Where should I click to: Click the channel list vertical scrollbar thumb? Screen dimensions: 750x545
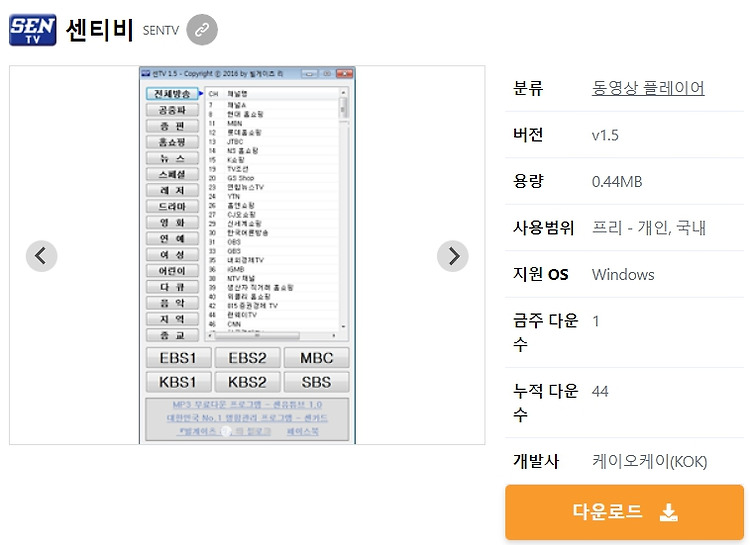tap(343, 107)
